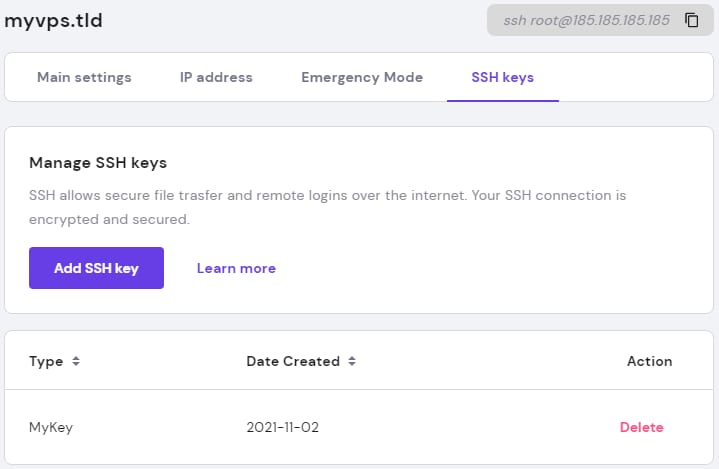Click the Manage SSH keys heading
719x469 pixels.
click(98, 162)
